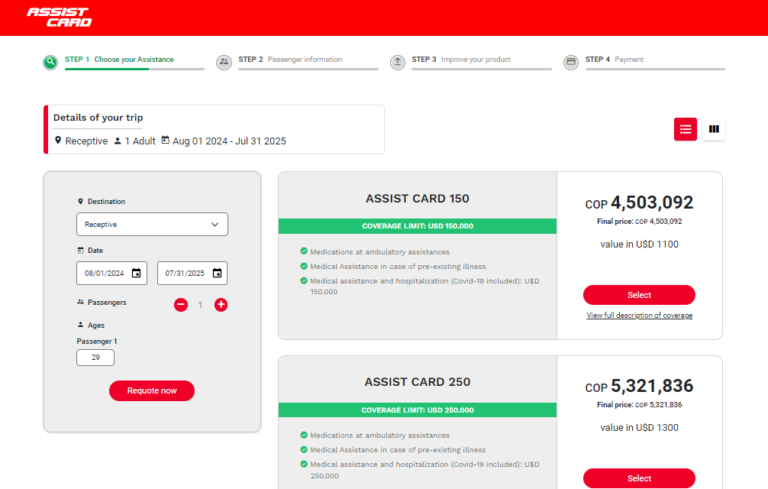Viewport: 768px width, 489px height.
Task: Click the person icon beside Ages label
Action: [80, 325]
